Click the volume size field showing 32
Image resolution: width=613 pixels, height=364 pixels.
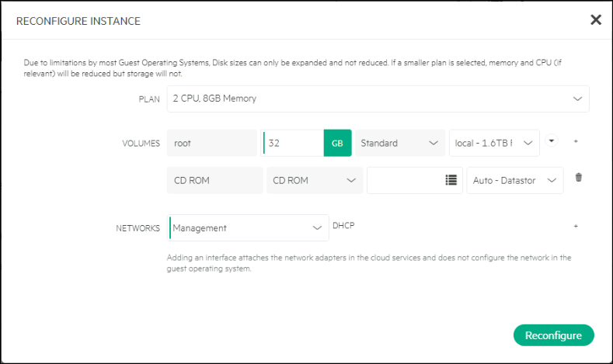(292, 143)
